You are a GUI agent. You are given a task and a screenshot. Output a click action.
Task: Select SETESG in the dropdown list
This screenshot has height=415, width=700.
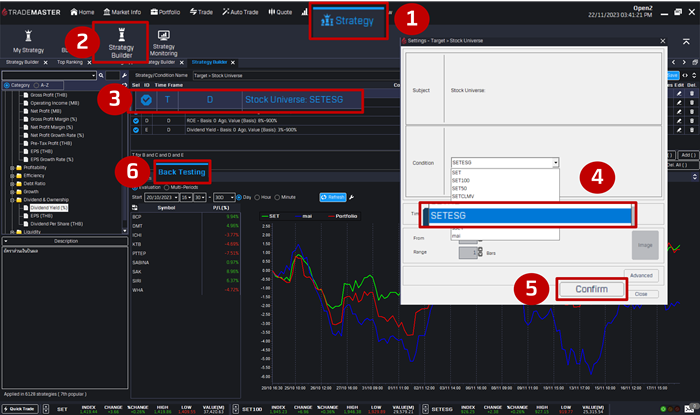click(528, 214)
